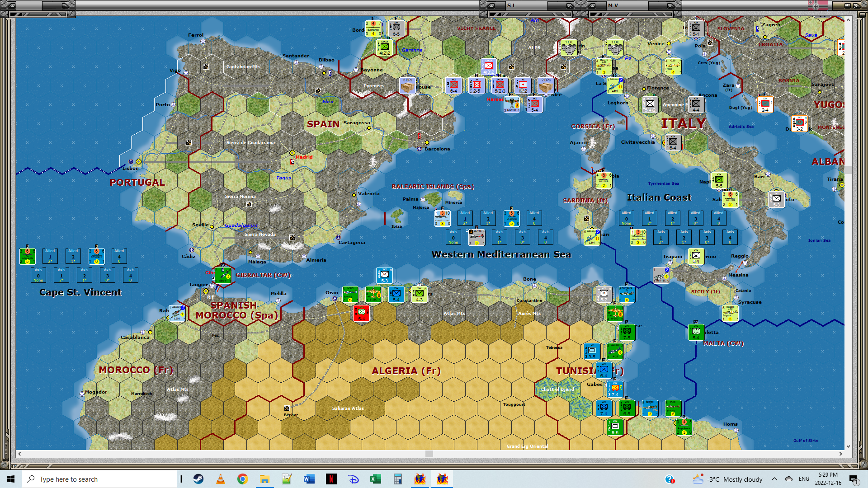Select the B-25C bomber counter near Oran

pyautogui.click(x=373, y=294)
